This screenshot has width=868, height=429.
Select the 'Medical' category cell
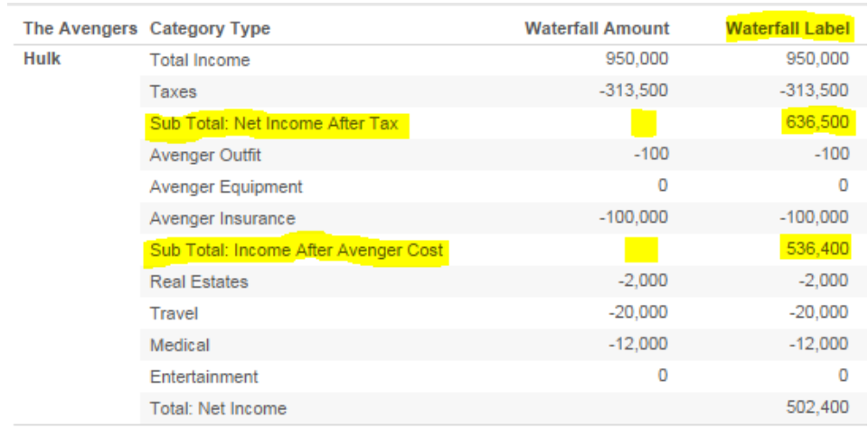tap(179, 346)
